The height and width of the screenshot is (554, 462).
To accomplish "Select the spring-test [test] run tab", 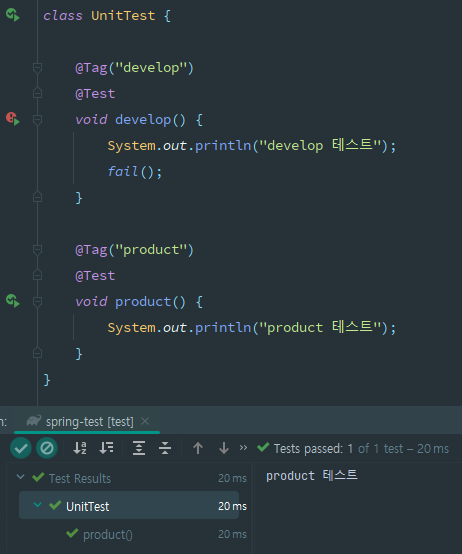I will pos(87,421).
